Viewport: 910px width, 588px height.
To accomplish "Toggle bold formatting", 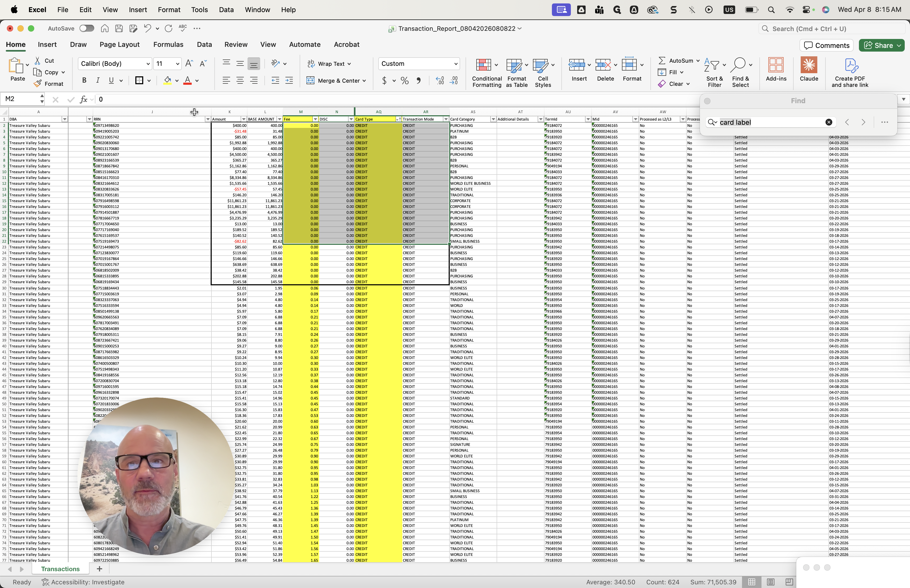I will (x=84, y=80).
